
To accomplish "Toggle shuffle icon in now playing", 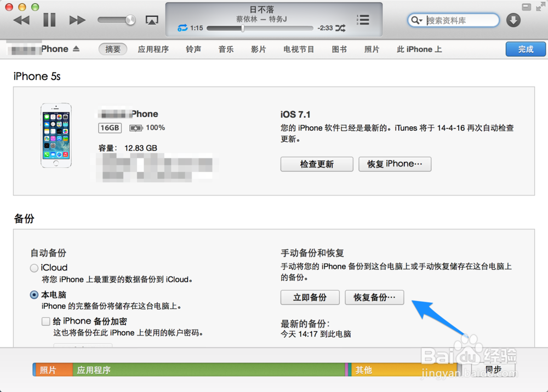I will (x=340, y=28).
